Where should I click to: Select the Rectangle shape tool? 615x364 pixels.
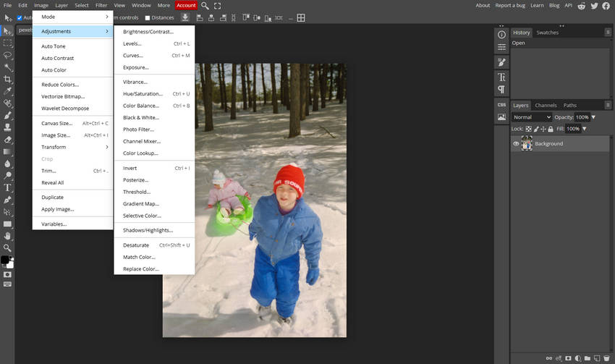[7, 224]
